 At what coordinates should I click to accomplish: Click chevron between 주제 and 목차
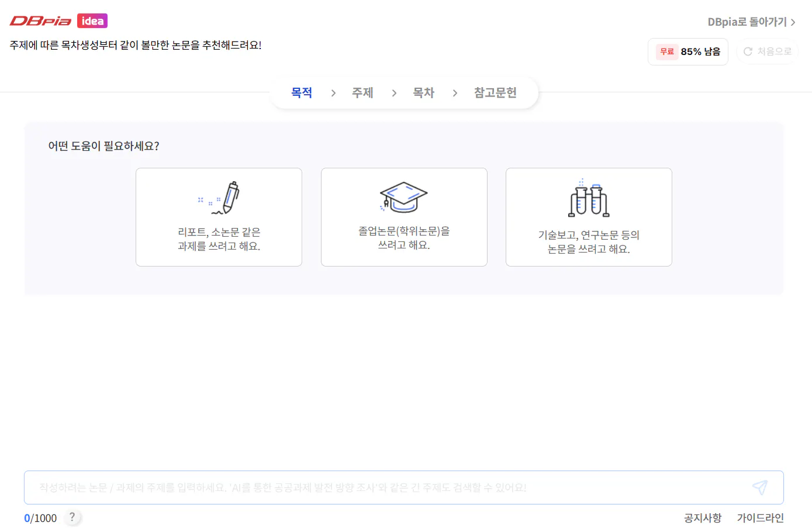click(394, 93)
